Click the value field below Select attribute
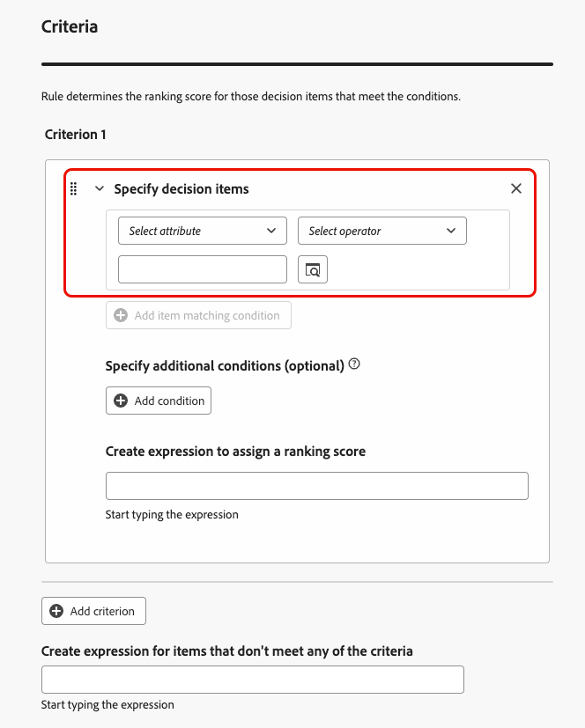This screenshot has width=585, height=728. pos(203,269)
